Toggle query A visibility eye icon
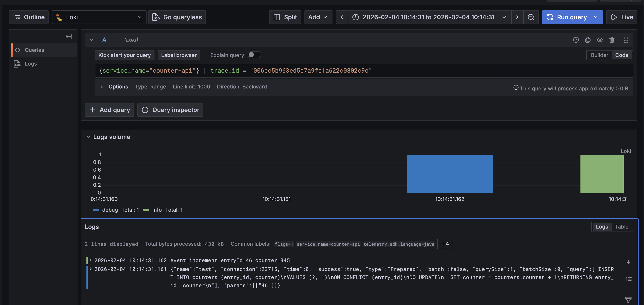This screenshot has width=644, height=305. coord(600,40)
